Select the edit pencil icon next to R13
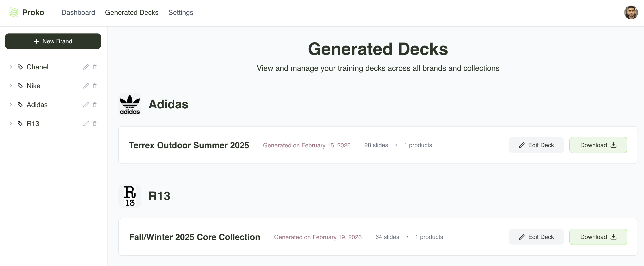Screen dimensions: 644x266 [86, 124]
